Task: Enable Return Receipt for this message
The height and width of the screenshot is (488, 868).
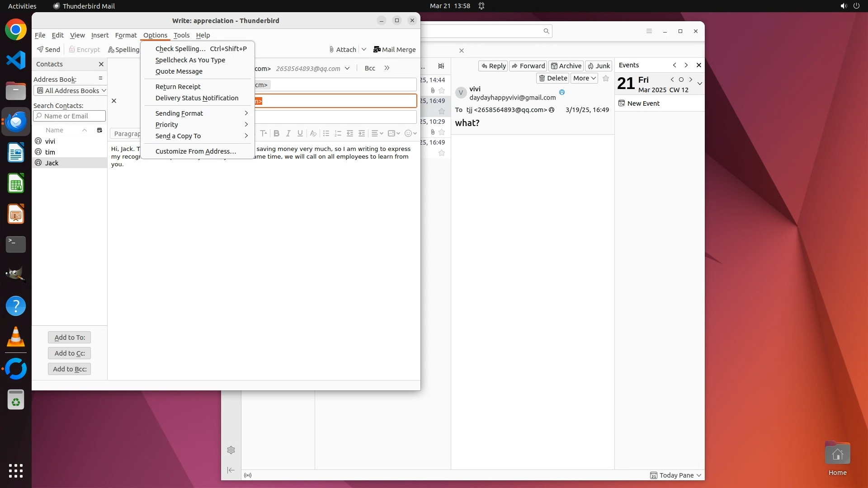Action: (178, 87)
